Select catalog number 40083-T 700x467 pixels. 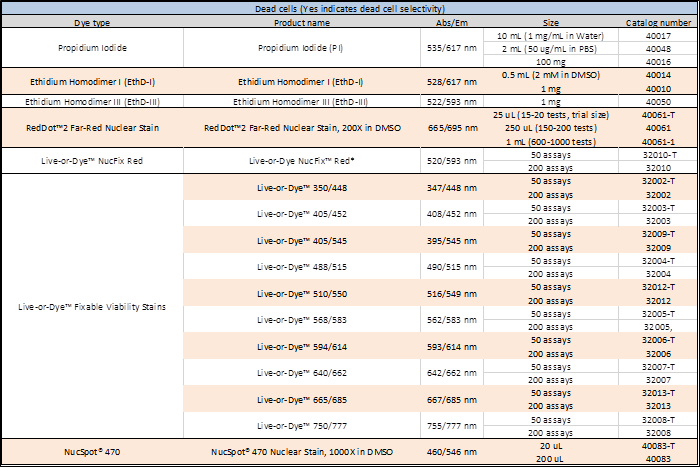pyautogui.click(x=658, y=446)
